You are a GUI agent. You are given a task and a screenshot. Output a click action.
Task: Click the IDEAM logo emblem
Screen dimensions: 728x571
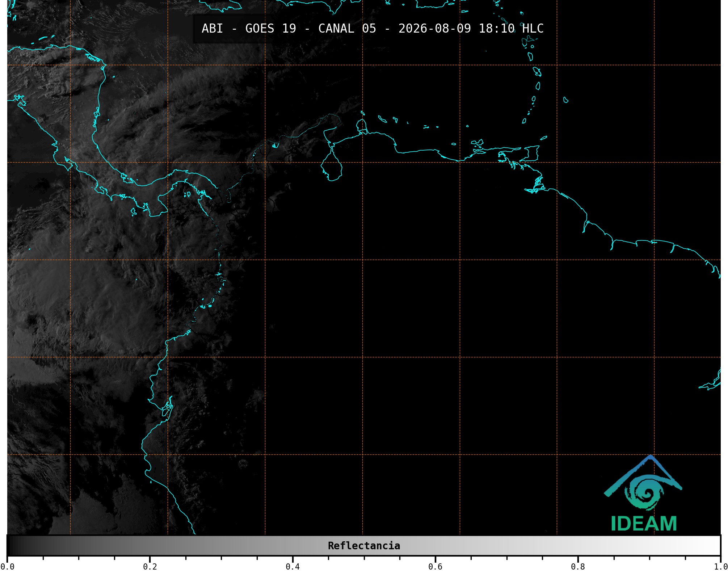(643, 483)
